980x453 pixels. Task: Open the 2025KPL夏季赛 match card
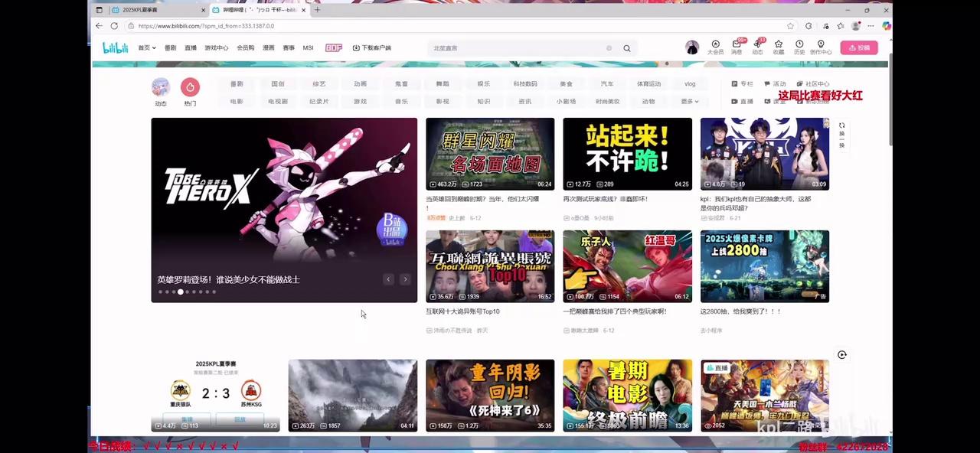click(x=216, y=396)
